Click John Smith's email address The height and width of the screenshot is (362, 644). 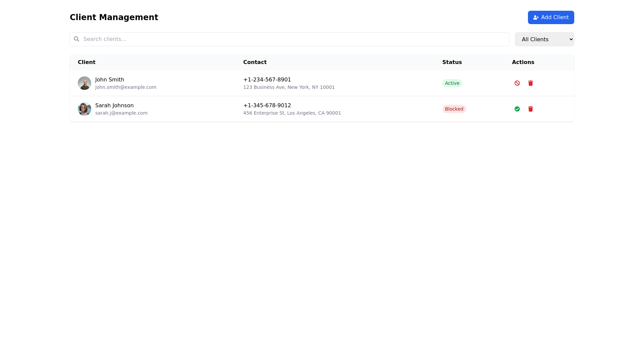point(125,87)
